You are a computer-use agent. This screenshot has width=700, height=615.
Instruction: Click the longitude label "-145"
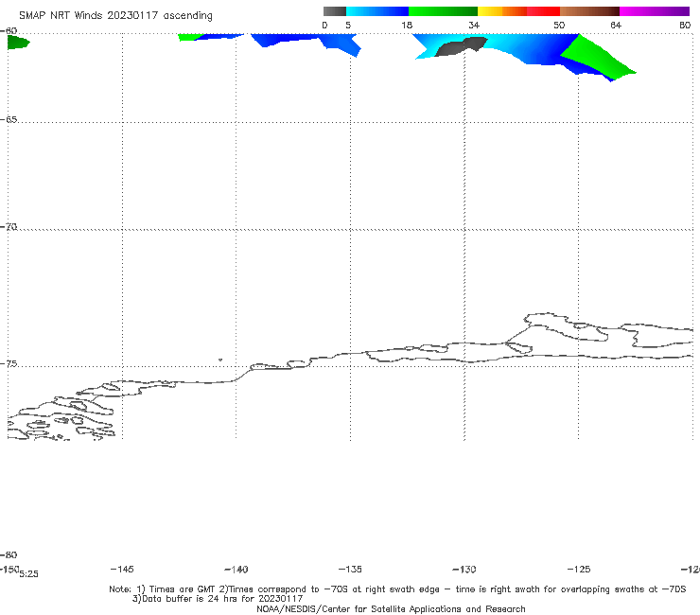click(x=122, y=569)
